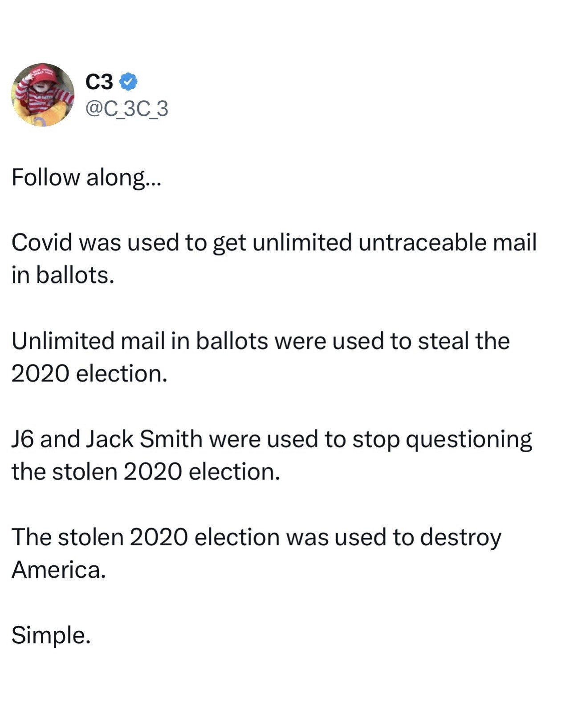Click "2020 election." ending the third paragraph

point(89,373)
